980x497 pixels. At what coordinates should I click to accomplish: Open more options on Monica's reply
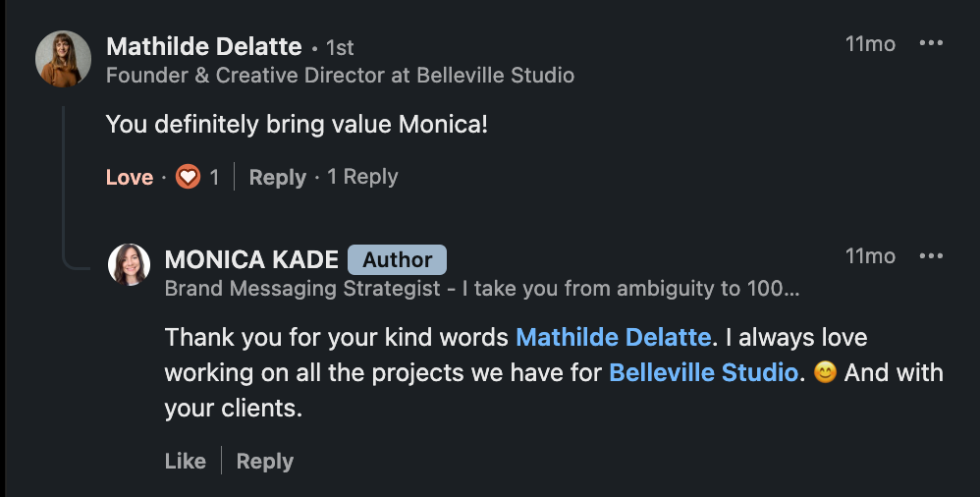click(930, 256)
